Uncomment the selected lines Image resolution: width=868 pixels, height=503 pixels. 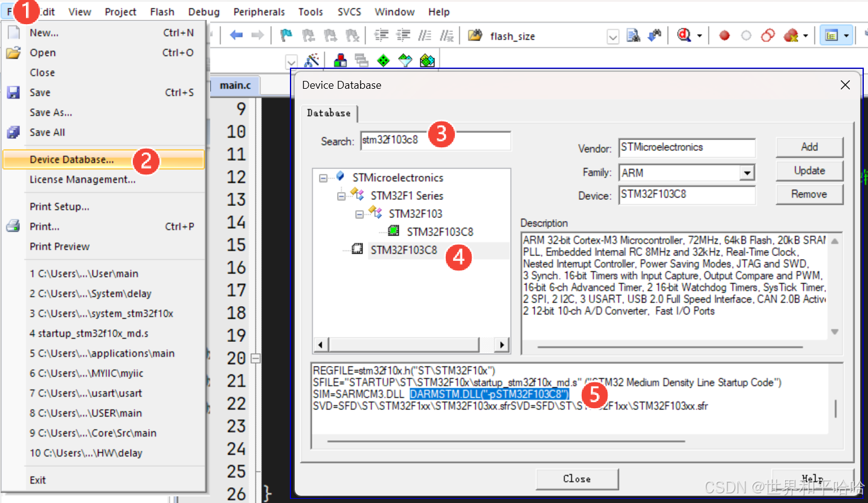point(447,36)
